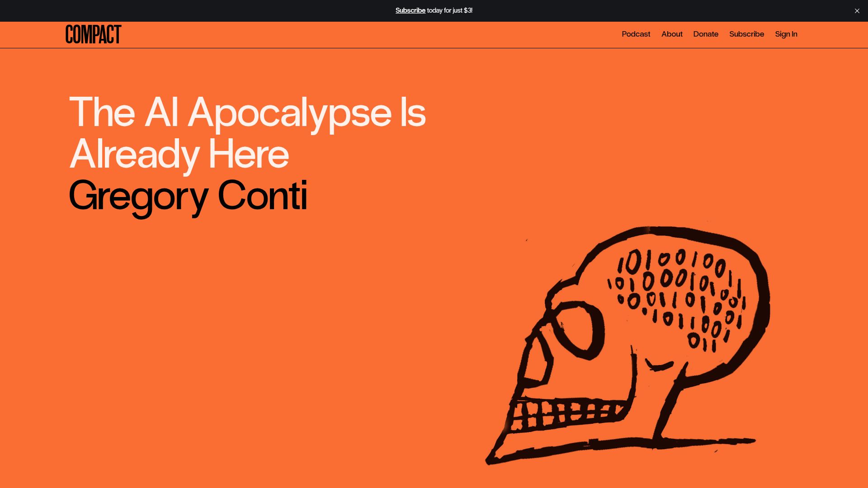The height and width of the screenshot is (488, 868).
Task: Open the Podcast page
Action: [636, 34]
